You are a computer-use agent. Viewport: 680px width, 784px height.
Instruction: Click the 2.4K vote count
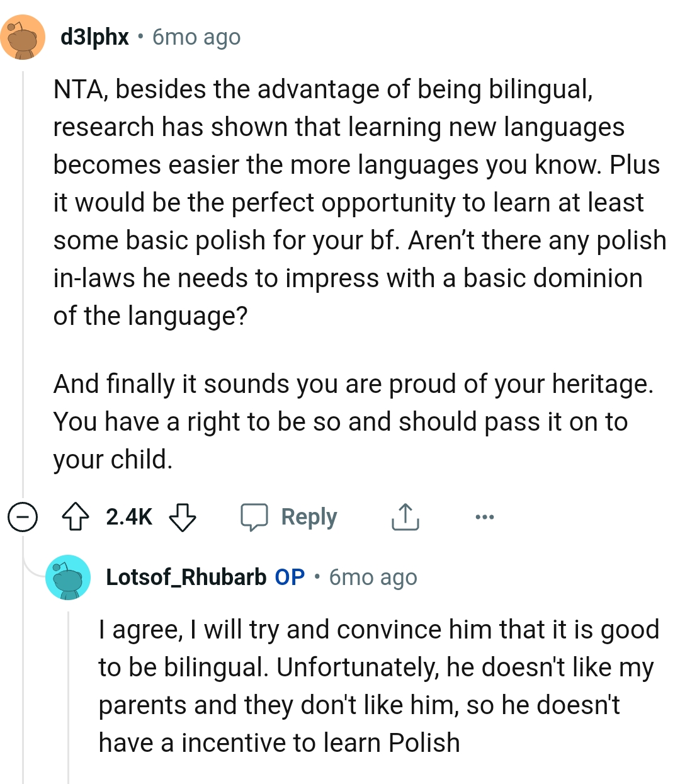129,517
